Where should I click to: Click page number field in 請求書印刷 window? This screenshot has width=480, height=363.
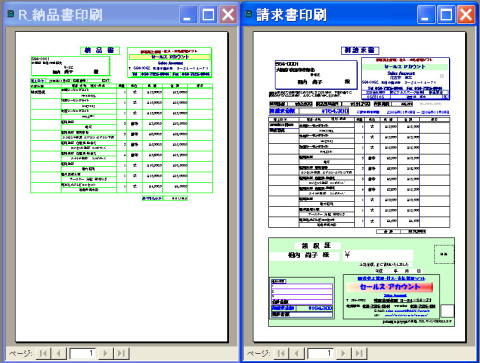[320, 353]
